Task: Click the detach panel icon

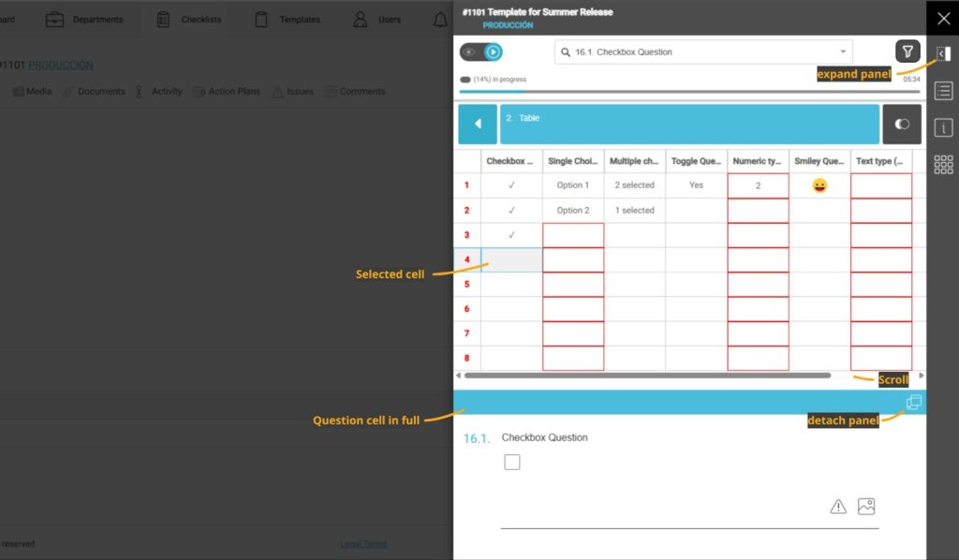Action: tap(913, 403)
